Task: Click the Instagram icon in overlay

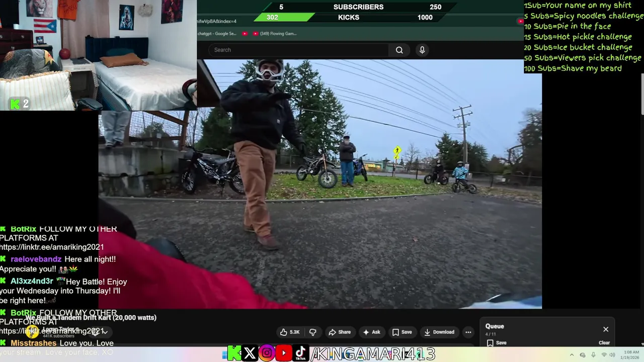Action: coord(267,353)
